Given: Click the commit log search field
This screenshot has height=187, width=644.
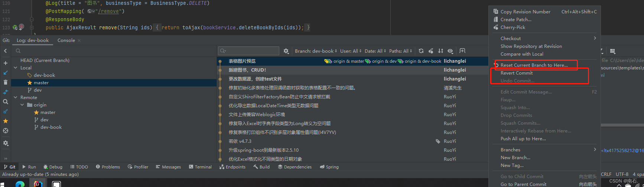Looking at the screenshot, I should [x=249, y=51].
